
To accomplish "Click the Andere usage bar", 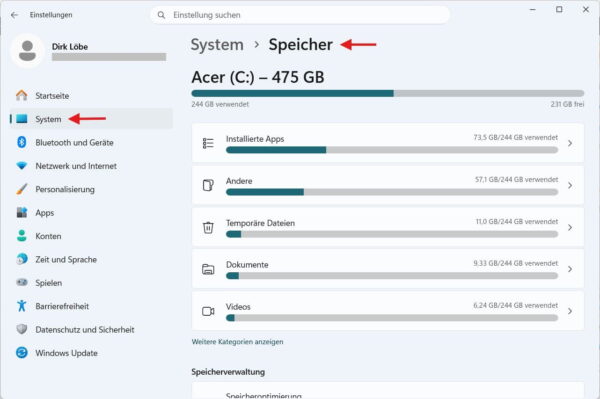I will point(392,192).
